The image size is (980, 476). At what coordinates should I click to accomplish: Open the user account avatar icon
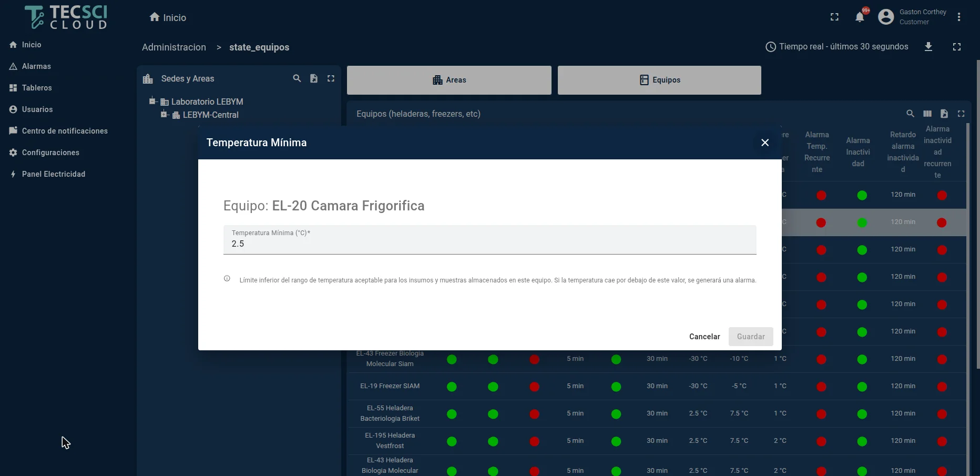886,17
